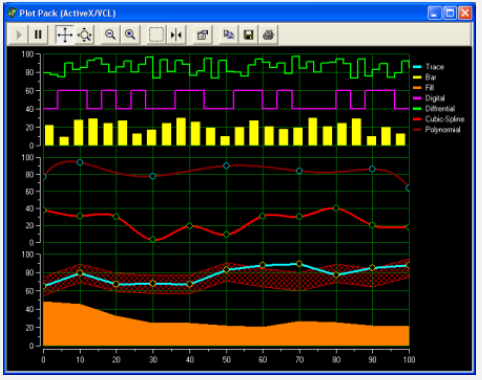The width and height of the screenshot is (482, 380).
Task: Select the axes zoom tool icon
Action: [x=84, y=35]
